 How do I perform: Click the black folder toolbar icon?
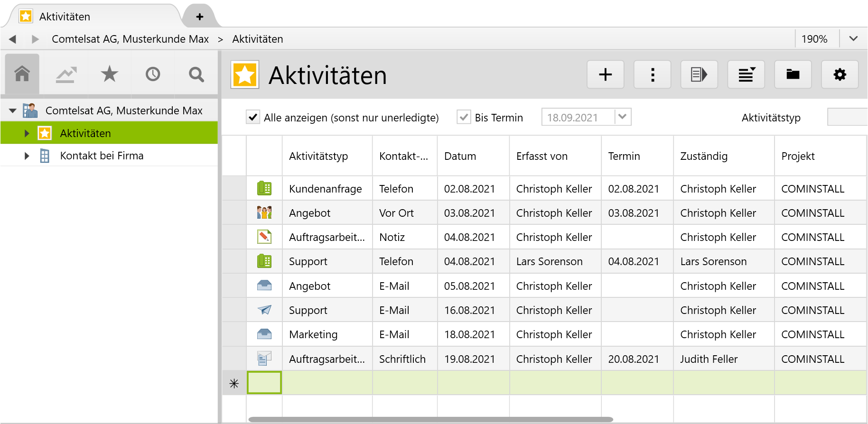coord(793,74)
